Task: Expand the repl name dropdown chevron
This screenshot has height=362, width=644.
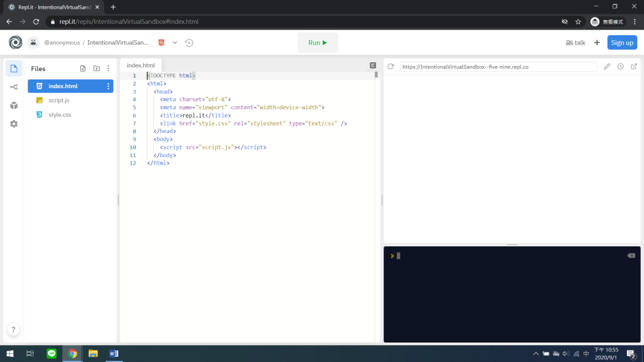Action: [x=175, y=42]
